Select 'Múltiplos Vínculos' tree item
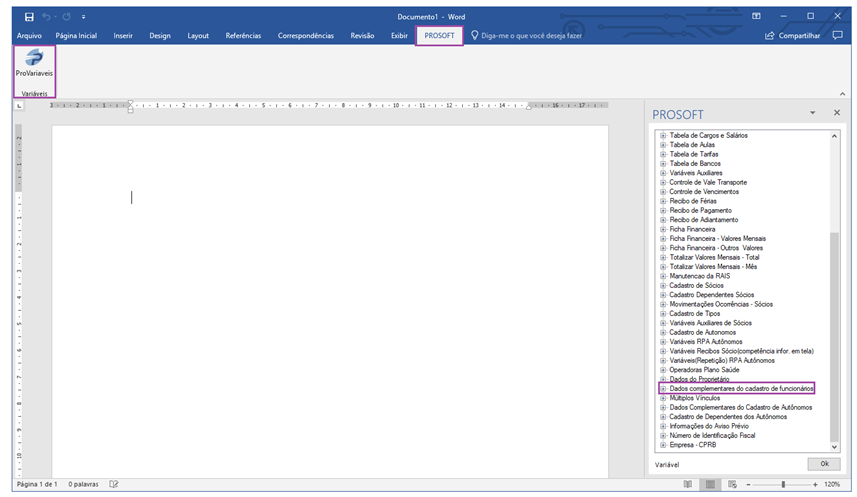This screenshot has width=857, height=497. (x=695, y=398)
